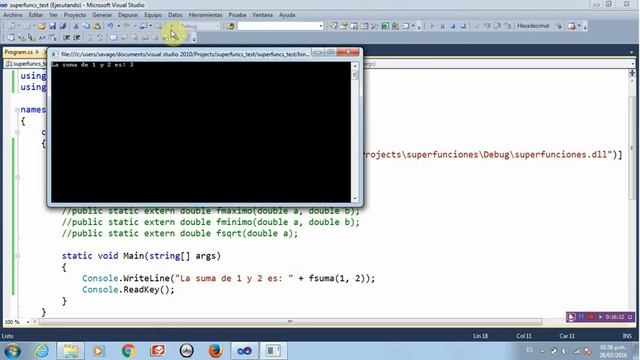Click the toggle bookmark icon

113,38
